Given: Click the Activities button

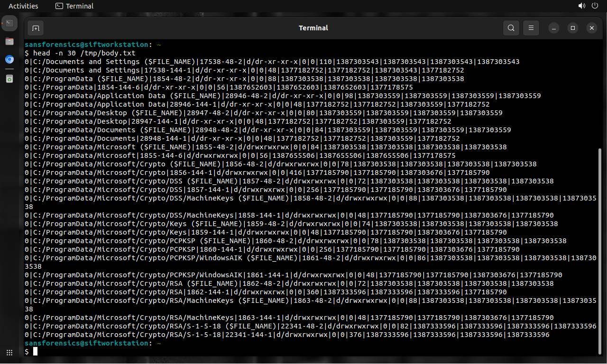Looking at the screenshot, I should 23,6.
